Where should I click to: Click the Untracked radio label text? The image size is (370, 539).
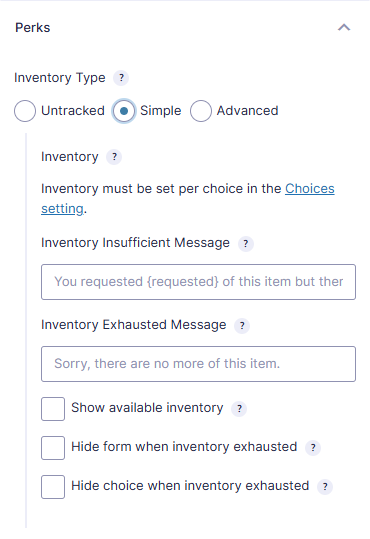[x=73, y=111]
